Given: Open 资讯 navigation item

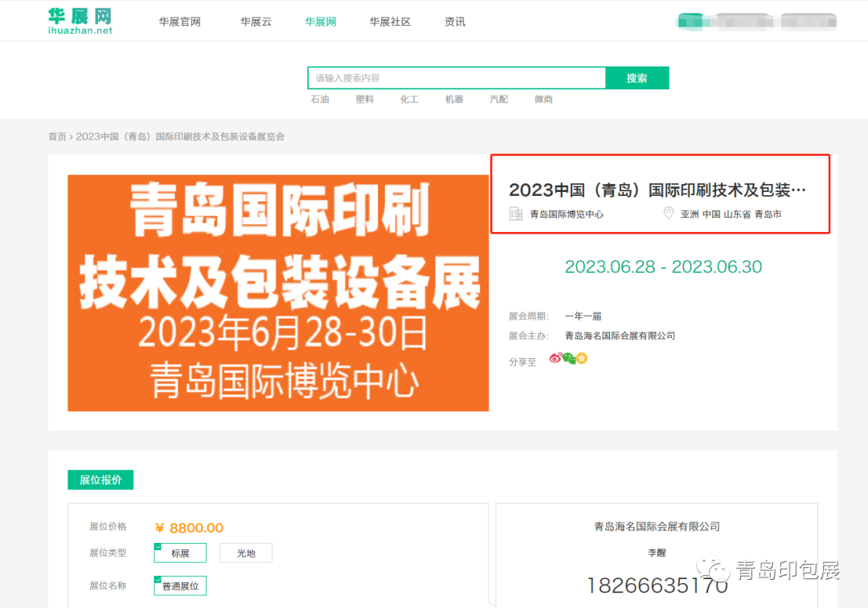Looking at the screenshot, I should tap(454, 22).
